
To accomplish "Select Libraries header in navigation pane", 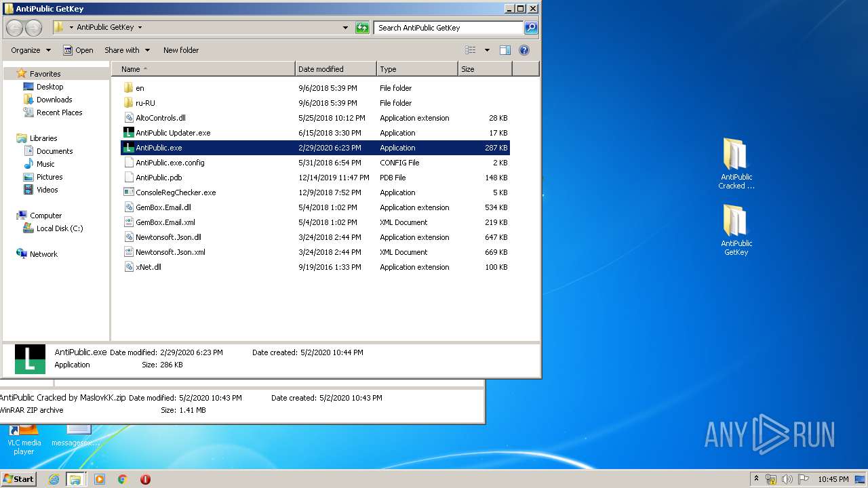I will (37, 138).
